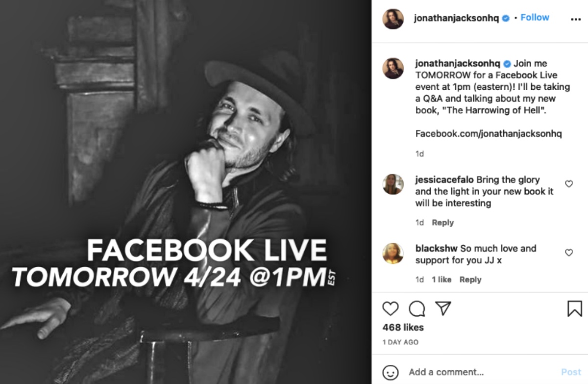
Task: Open the three-dot more options menu
Action: pos(576,19)
